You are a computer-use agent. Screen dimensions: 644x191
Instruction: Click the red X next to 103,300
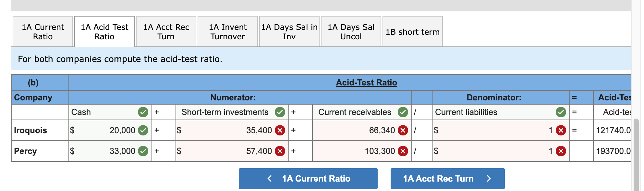pos(403,151)
